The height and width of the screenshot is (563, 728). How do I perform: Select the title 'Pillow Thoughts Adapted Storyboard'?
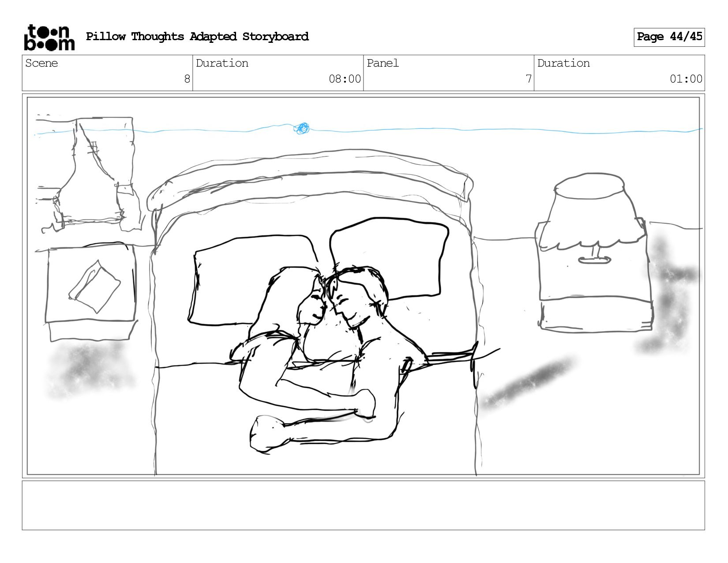coord(197,37)
